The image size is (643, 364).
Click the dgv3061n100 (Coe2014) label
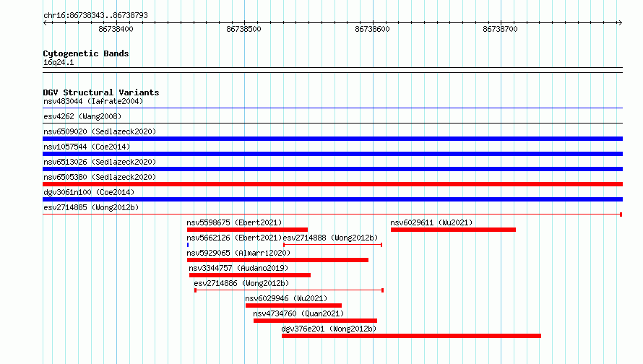[89, 192]
